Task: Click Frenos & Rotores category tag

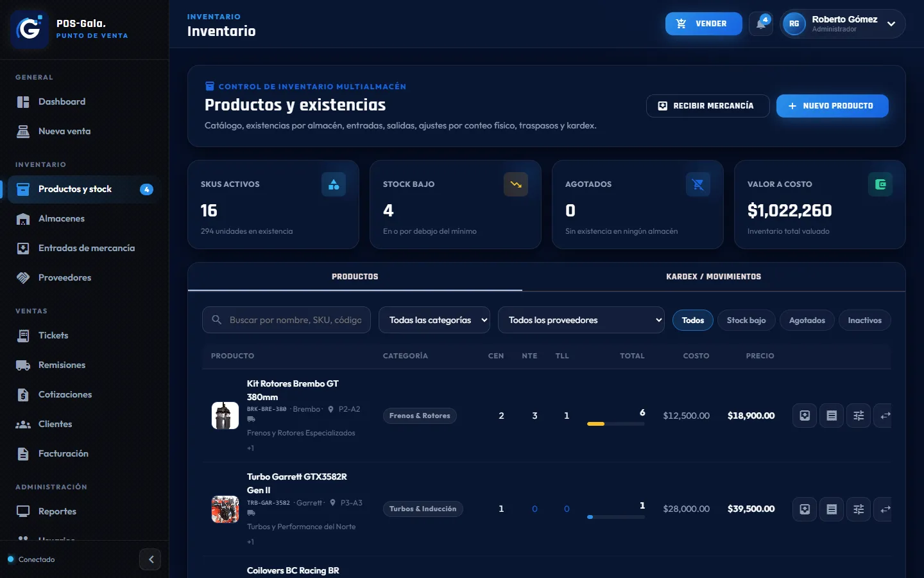Action: [420, 416]
